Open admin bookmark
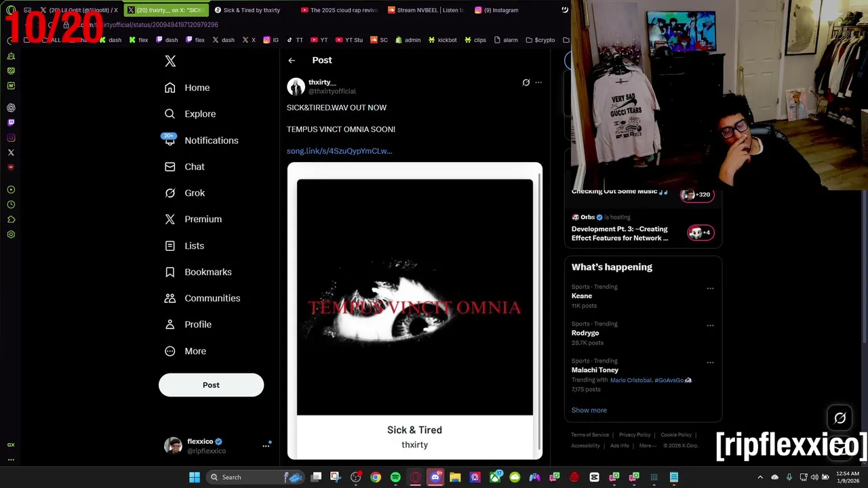Screen dimensions: 868x488 [408, 40]
